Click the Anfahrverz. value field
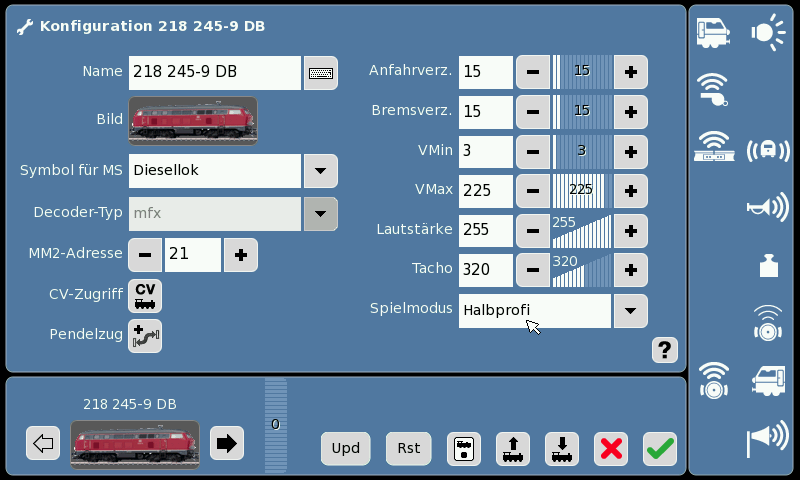 click(486, 72)
